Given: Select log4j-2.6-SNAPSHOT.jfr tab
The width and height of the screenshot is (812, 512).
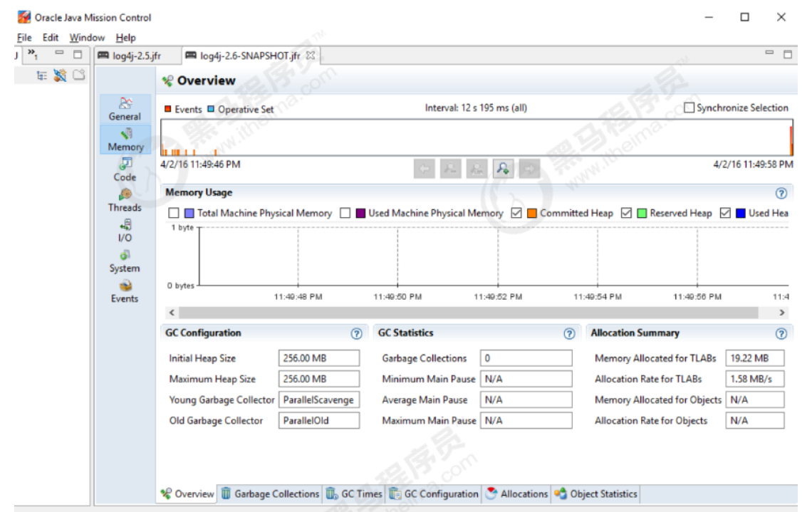Looking at the screenshot, I should (x=250, y=56).
